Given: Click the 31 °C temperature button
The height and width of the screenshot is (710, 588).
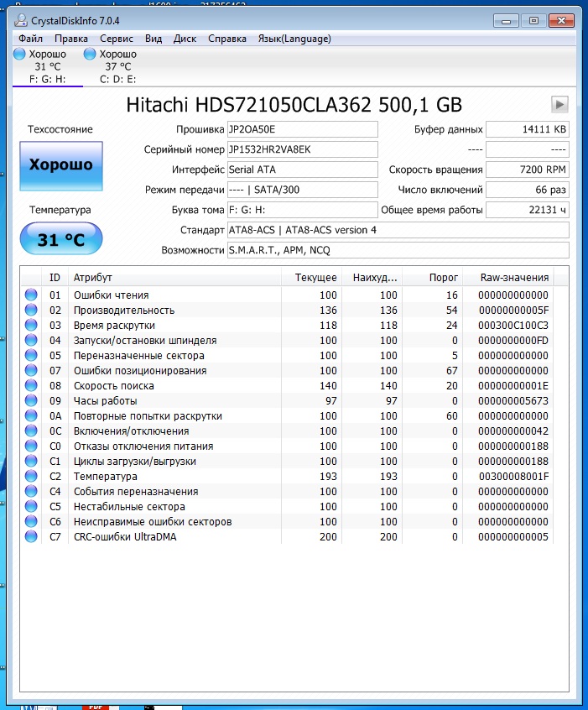Looking at the screenshot, I should (x=61, y=238).
